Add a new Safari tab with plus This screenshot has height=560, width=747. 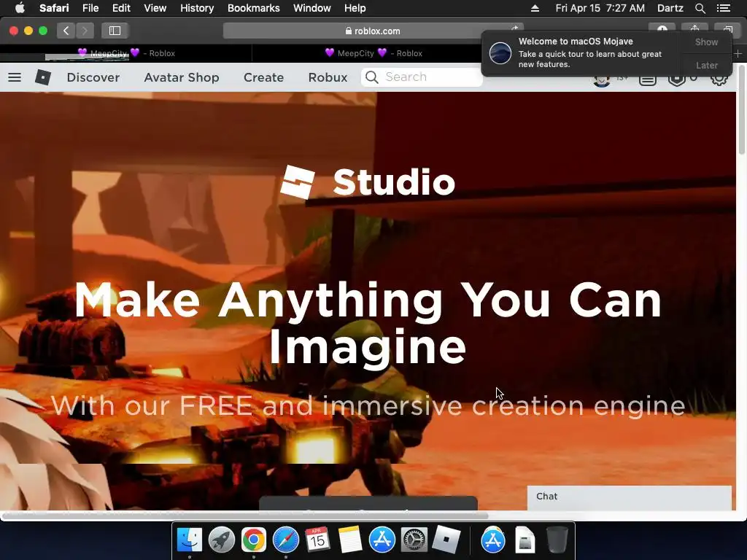(x=738, y=54)
